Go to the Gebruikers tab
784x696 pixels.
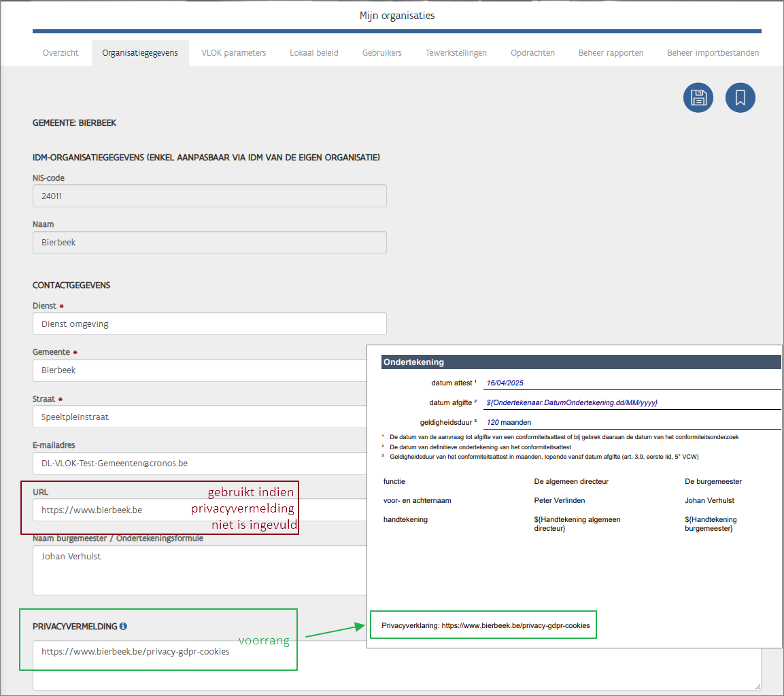[x=381, y=53]
